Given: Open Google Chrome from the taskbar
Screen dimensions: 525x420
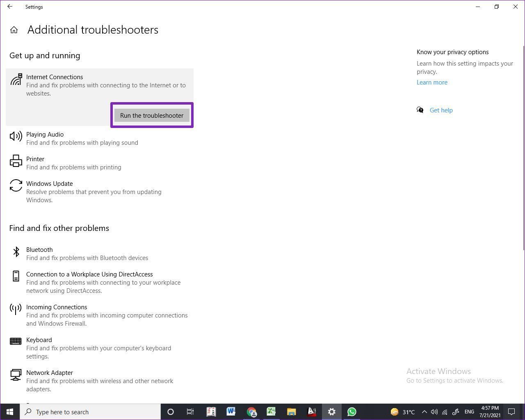Looking at the screenshot, I should (x=251, y=412).
